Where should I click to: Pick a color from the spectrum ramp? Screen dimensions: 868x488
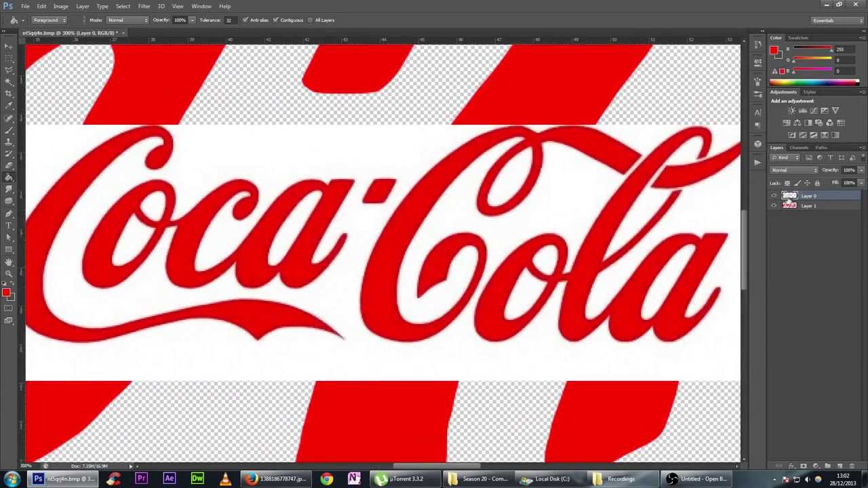pos(814,83)
